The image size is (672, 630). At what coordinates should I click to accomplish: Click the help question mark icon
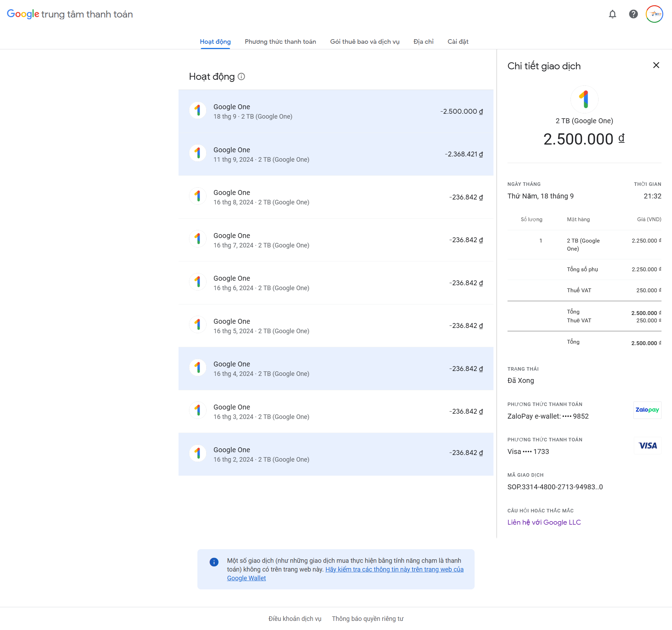click(x=633, y=14)
